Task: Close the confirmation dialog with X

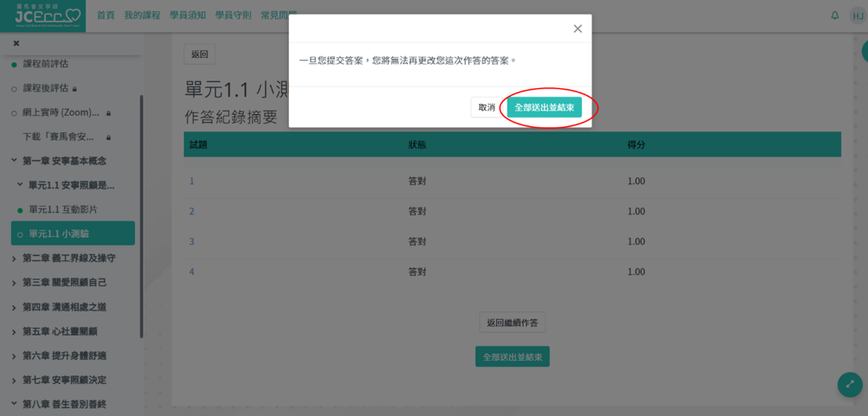Action: pyautogui.click(x=578, y=29)
